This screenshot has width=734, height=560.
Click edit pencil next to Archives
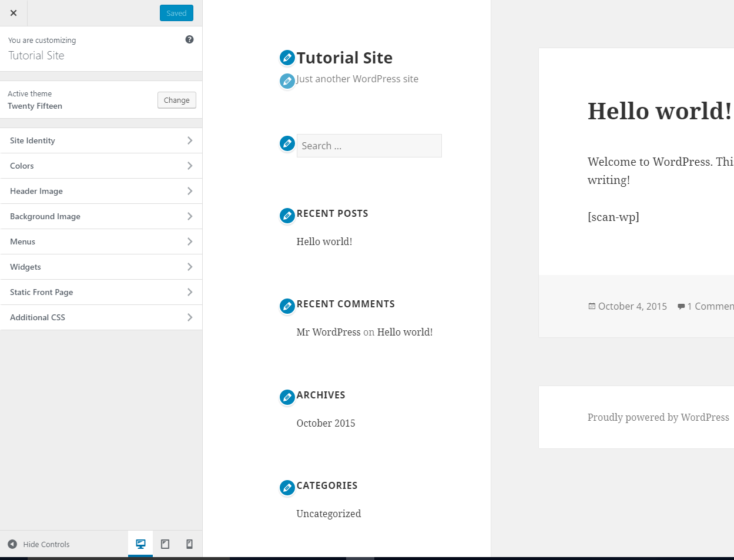pyautogui.click(x=287, y=397)
